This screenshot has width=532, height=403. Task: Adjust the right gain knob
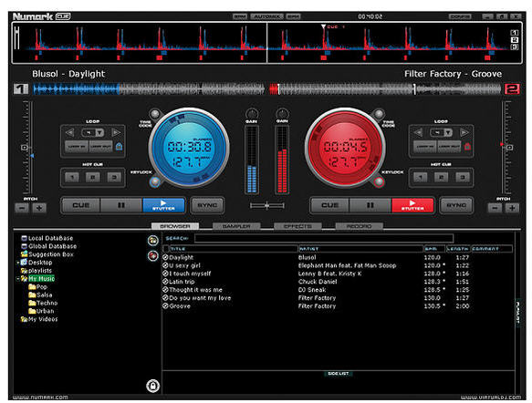click(282, 114)
